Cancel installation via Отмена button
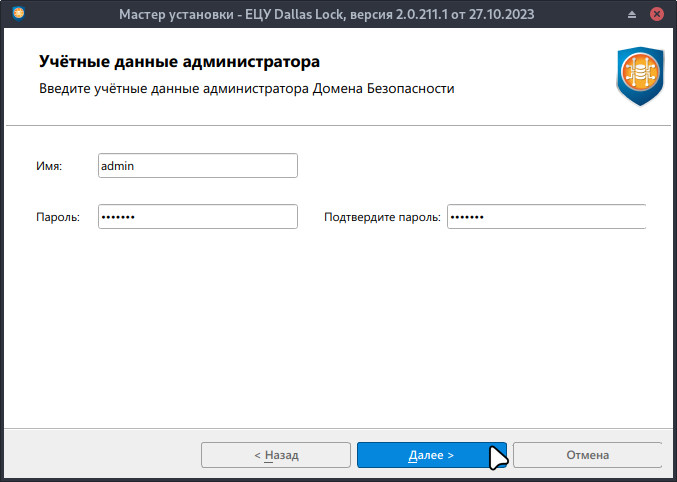Viewport: 677px width, 482px height. tap(587, 455)
